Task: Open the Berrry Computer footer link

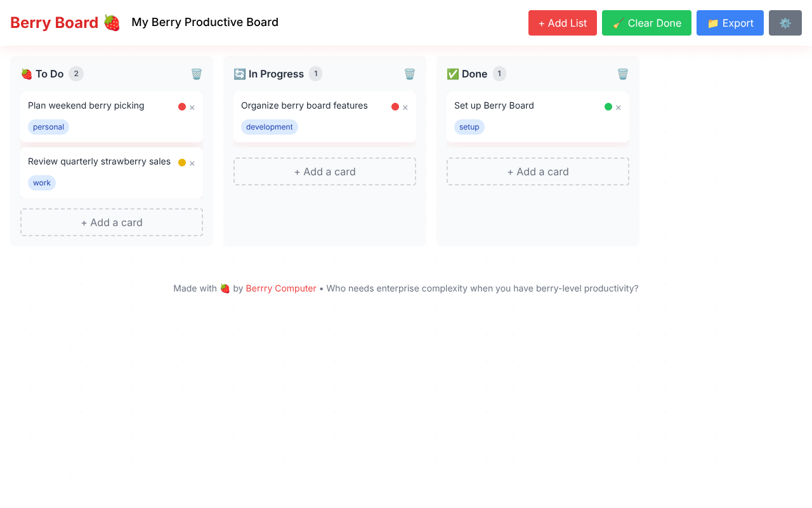Action: pos(281,288)
